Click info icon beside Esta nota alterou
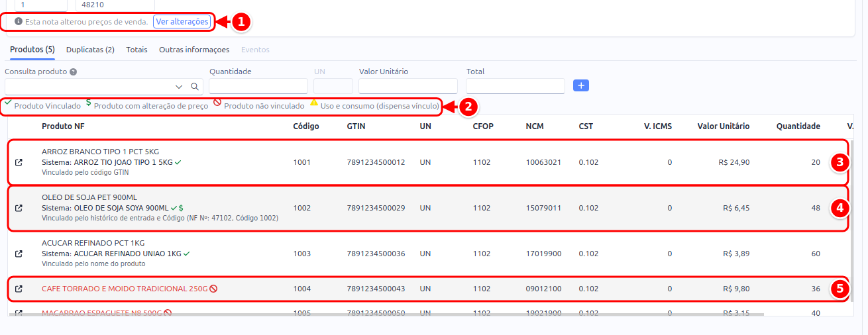 (x=19, y=22)
